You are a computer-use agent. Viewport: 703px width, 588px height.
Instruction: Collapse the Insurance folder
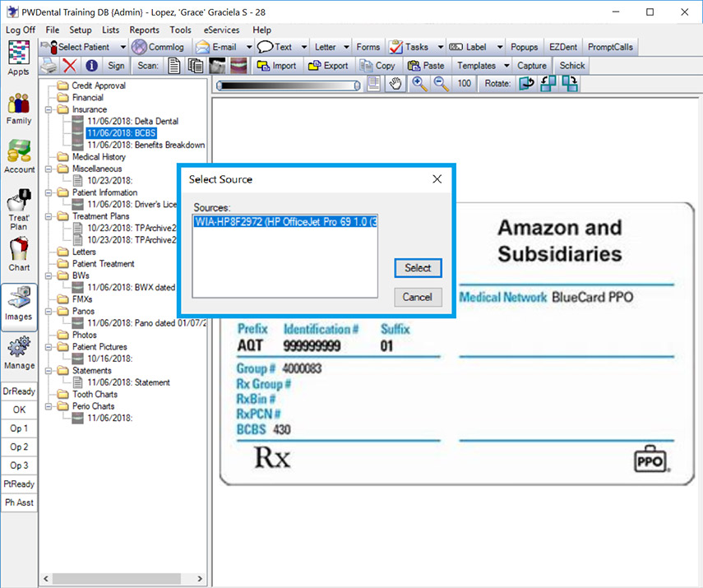[x=49, y=109]
